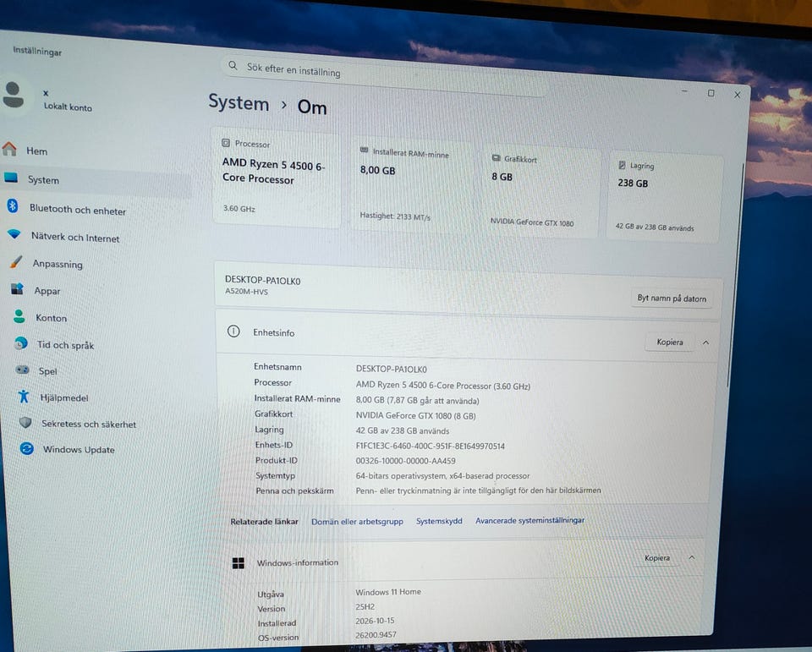
Task: Click the Lokalt konto account label
Action: click(68, 107)
